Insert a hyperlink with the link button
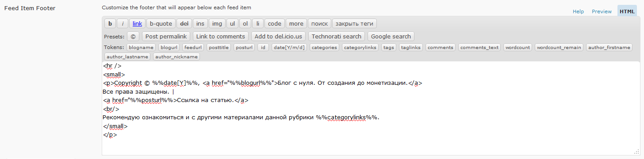 click(x=137, y=24)
